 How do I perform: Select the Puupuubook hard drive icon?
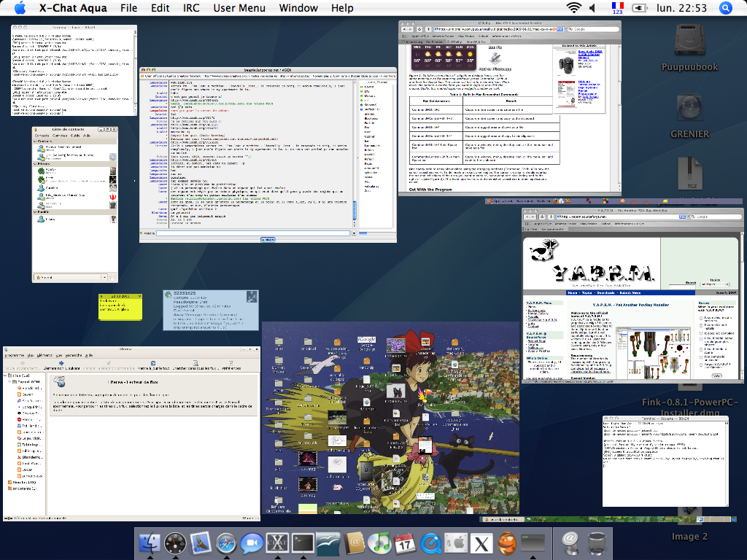coord(689,40)
